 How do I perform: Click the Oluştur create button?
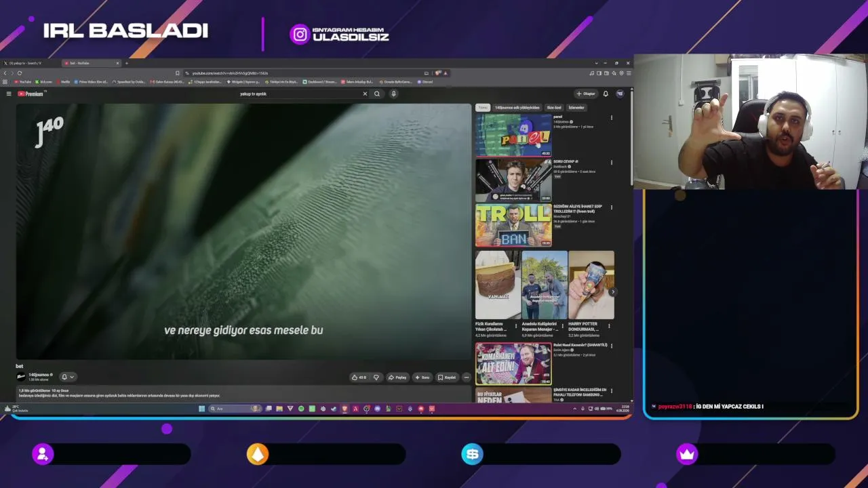tap(585, 94)
